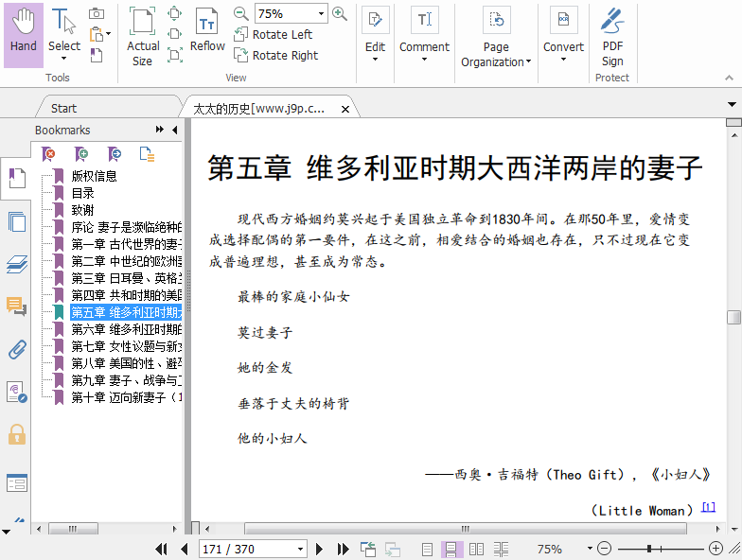
Task: Collapse the ribbon with the up chevron
Action: click(729, 78)
